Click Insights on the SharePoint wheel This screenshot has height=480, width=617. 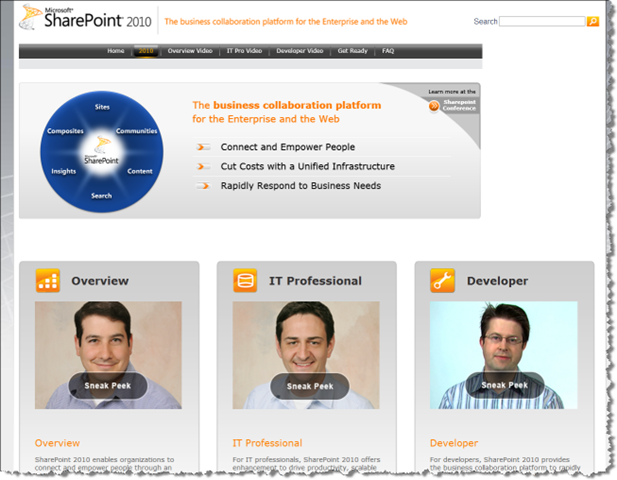64,171
